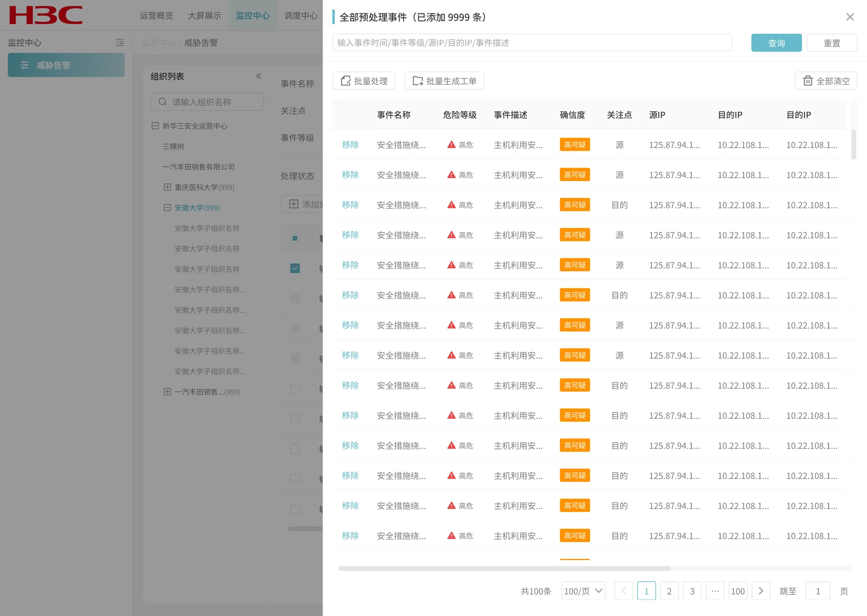
Task: Go to page 3
Action: point(692,591)
